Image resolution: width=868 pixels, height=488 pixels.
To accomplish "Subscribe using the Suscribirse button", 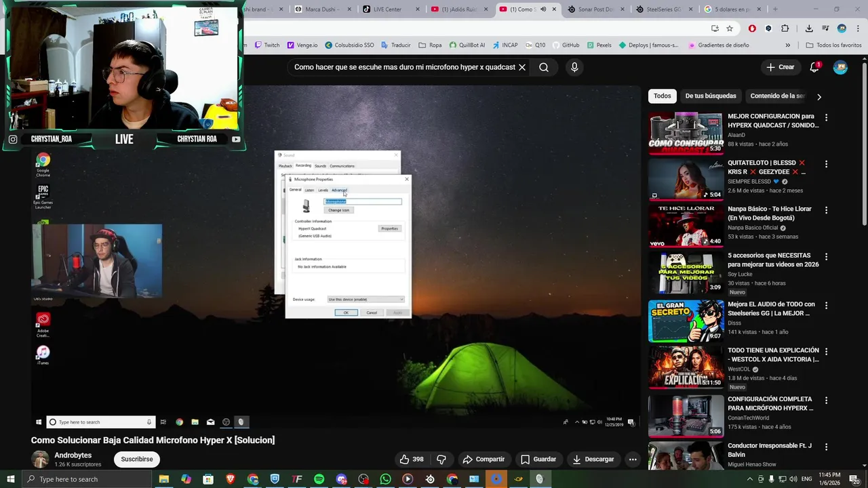I will tap(137, 459).
